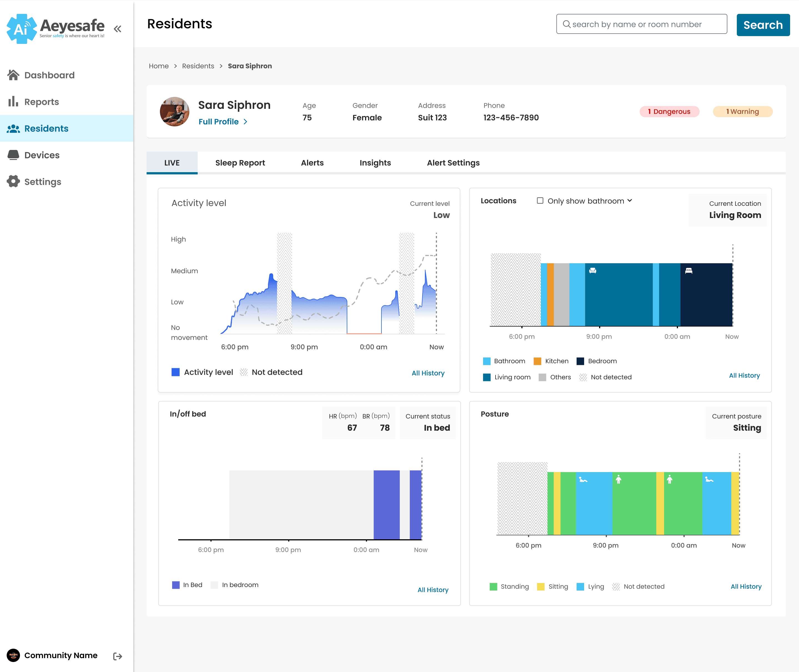Click the 1 Warning badge
Viewport: 799px width, 672px height.
742,111
